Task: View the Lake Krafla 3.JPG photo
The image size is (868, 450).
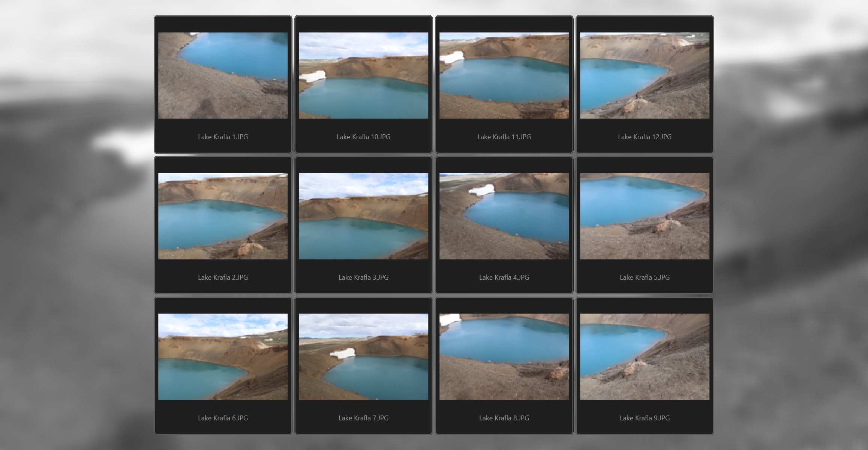Action: point(363,216)
